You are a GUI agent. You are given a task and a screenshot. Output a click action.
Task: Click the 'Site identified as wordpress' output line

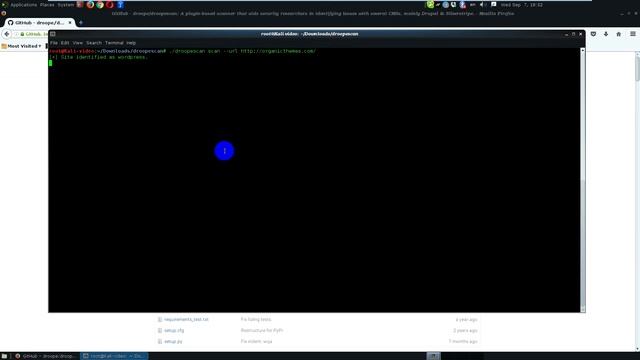(x=98, y=58)
